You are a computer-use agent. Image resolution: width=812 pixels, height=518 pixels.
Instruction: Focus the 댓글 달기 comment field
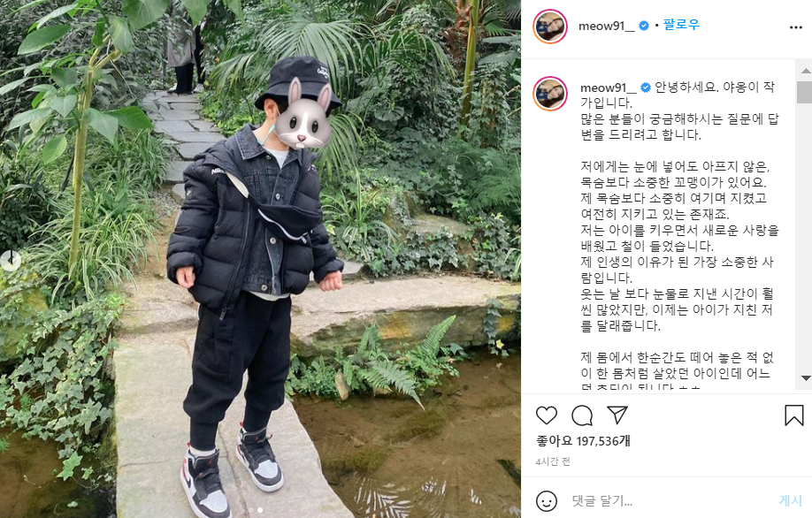tap(672, 500)
